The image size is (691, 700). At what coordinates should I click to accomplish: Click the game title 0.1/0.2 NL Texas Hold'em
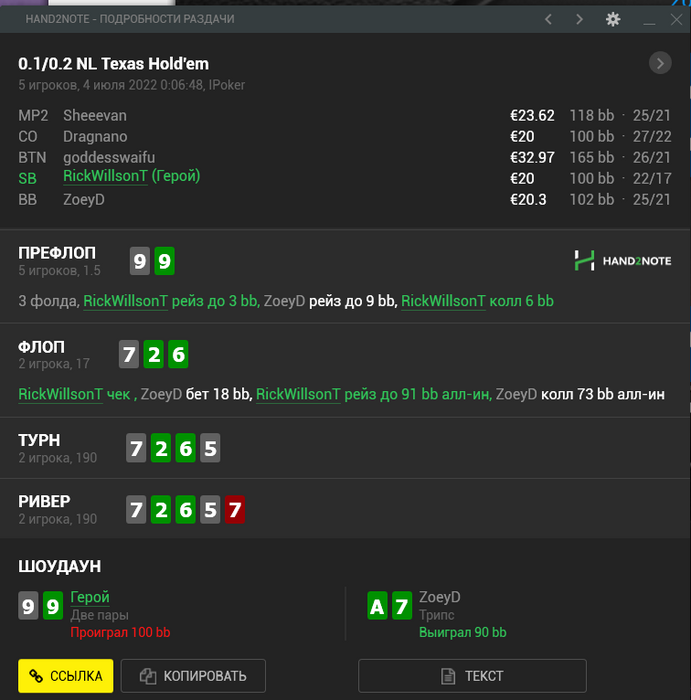point(113,64)
